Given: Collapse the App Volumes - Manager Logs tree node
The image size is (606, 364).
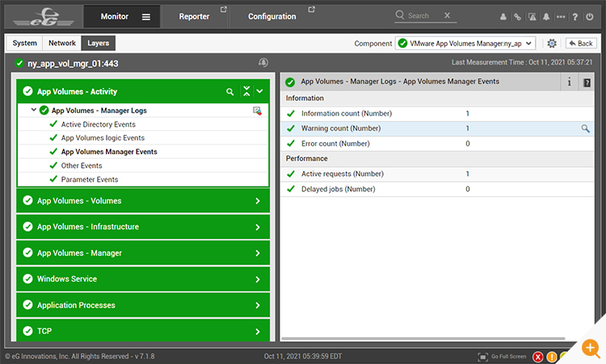Looking at the screenshot, I should coord(34,110).
